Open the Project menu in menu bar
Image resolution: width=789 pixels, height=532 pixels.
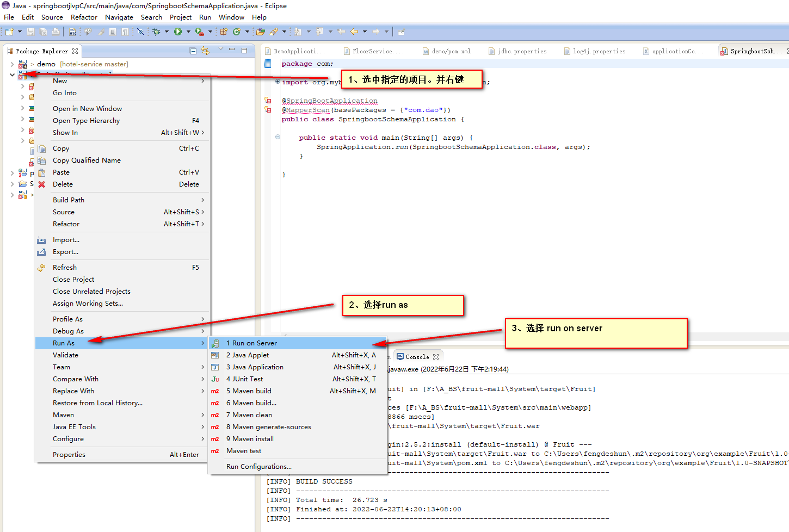[181, 17]
